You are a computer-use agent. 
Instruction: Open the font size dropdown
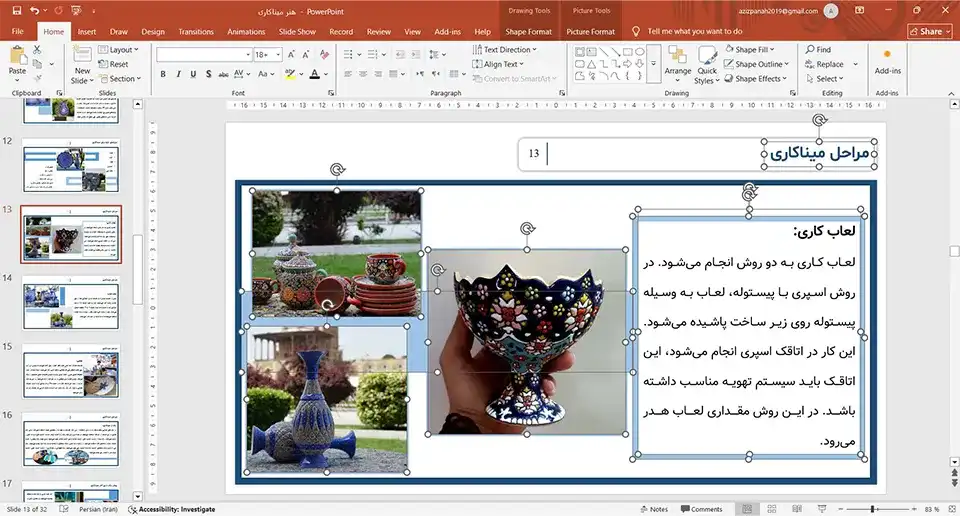pyautogui.click(x=278, y=54)
